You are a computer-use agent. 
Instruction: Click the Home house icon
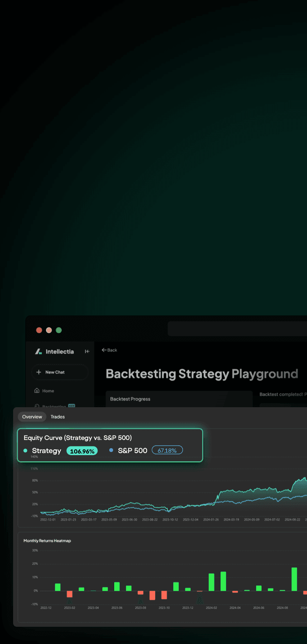(37, 391)
